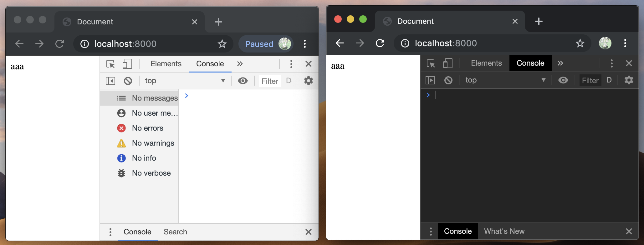Close the drawer in left window
This screenshot has width=644, height=245.
pyautogui.click(x=308, y=232)
